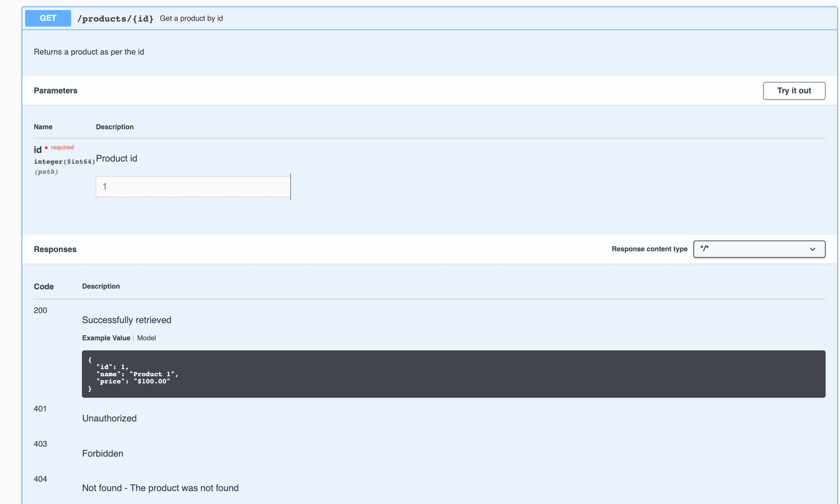Select the Example Value tab

coord(106,338)
